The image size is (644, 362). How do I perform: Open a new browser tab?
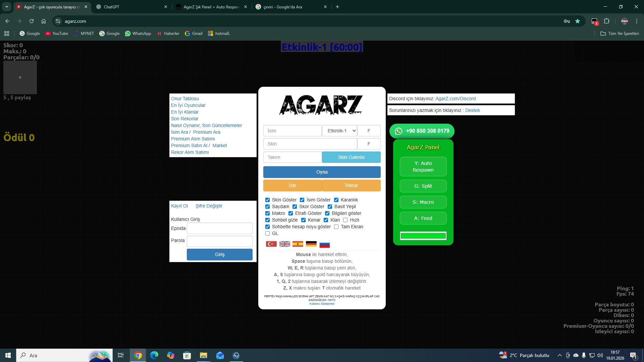click(337, 7)
